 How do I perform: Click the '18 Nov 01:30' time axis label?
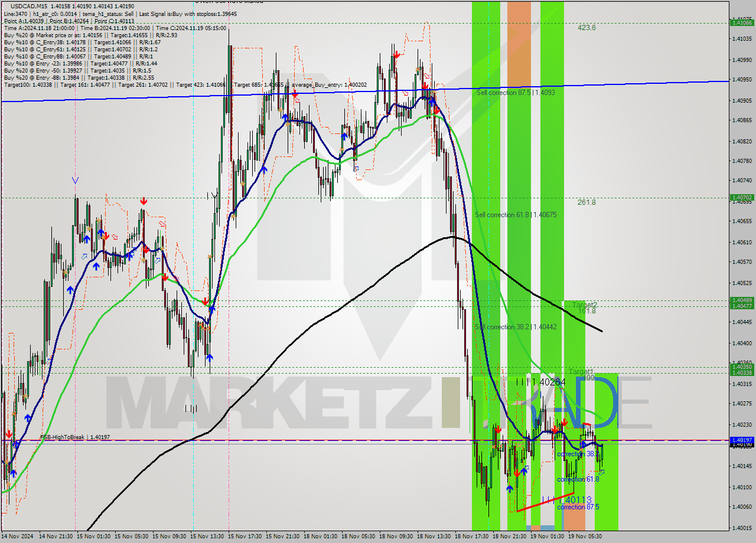(320, 537)
